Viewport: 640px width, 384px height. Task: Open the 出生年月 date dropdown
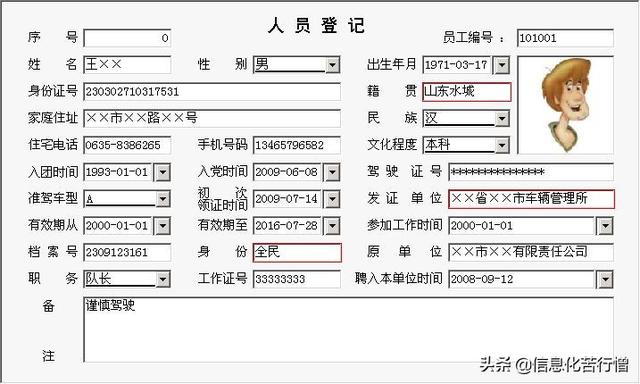coord(502,65)
